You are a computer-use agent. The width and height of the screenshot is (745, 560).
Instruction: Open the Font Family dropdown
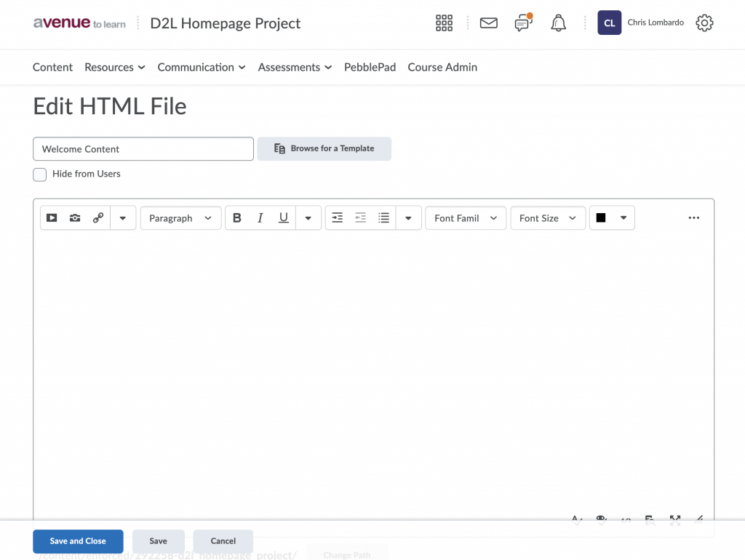[465, 217]
